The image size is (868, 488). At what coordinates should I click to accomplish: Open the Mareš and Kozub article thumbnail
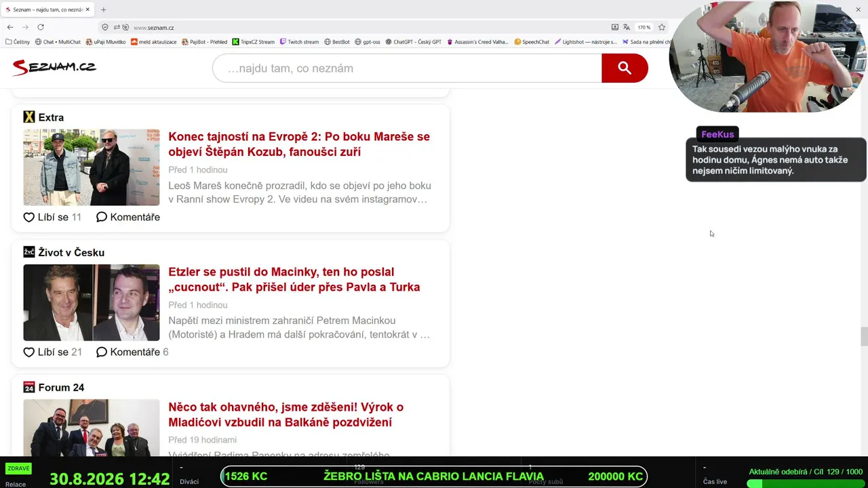pyautogui.click(x=92, y=167)
